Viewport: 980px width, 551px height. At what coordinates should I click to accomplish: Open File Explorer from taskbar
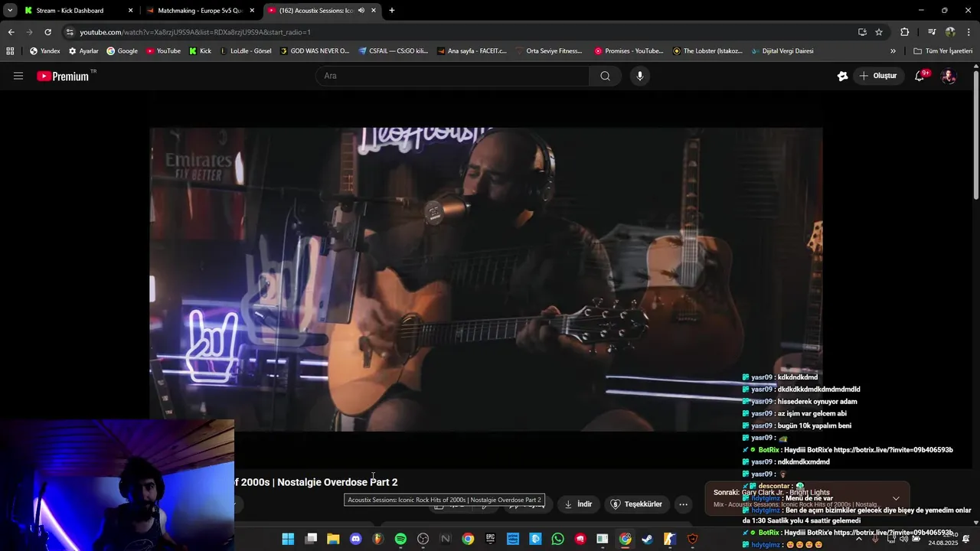pyautogui.click(x=333, y=540)
